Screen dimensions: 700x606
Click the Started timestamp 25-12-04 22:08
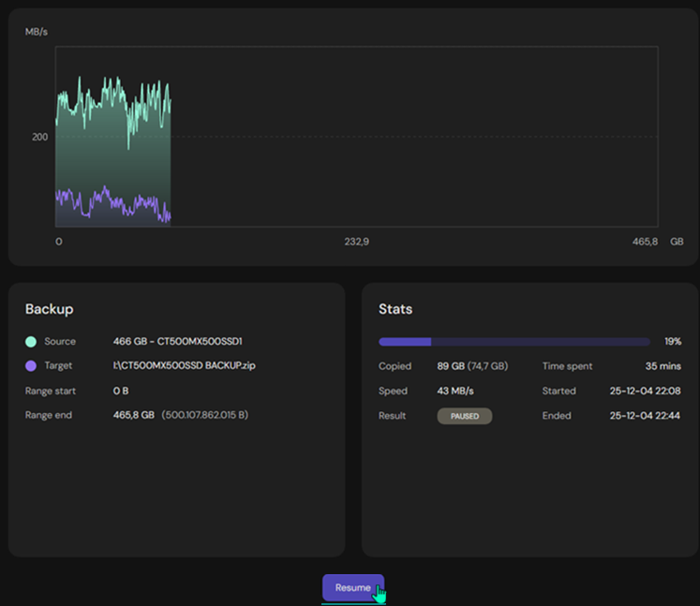pos(645,391)
